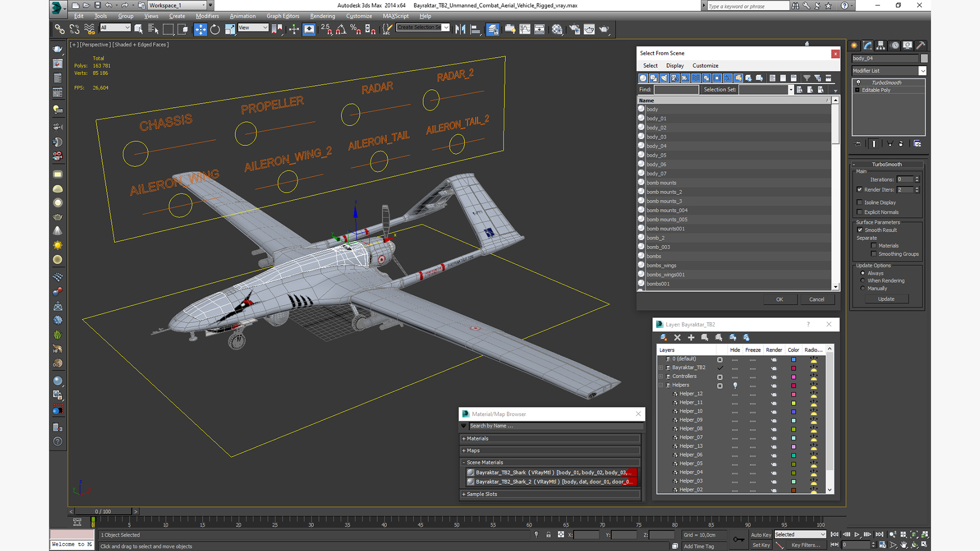Click the Bayraktar_TB2 layer color swatch
980x551 pixels.
[793, 368]
